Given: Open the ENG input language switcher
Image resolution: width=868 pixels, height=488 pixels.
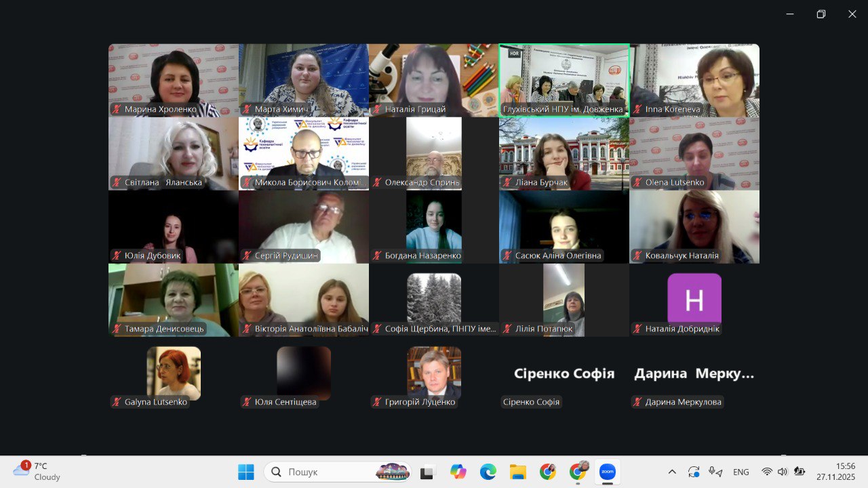Looking at the screenshot, I should click(741, 472).
